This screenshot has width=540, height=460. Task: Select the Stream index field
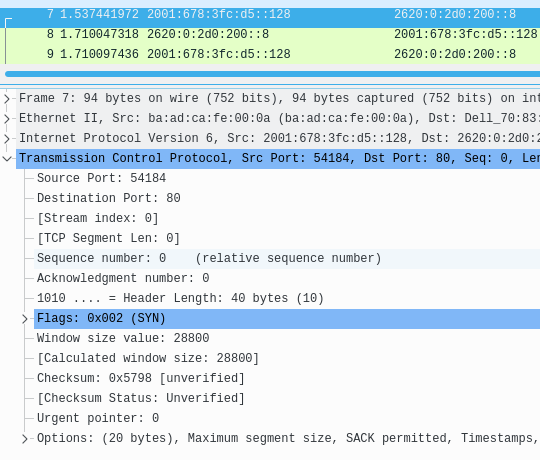coord(97,218)
